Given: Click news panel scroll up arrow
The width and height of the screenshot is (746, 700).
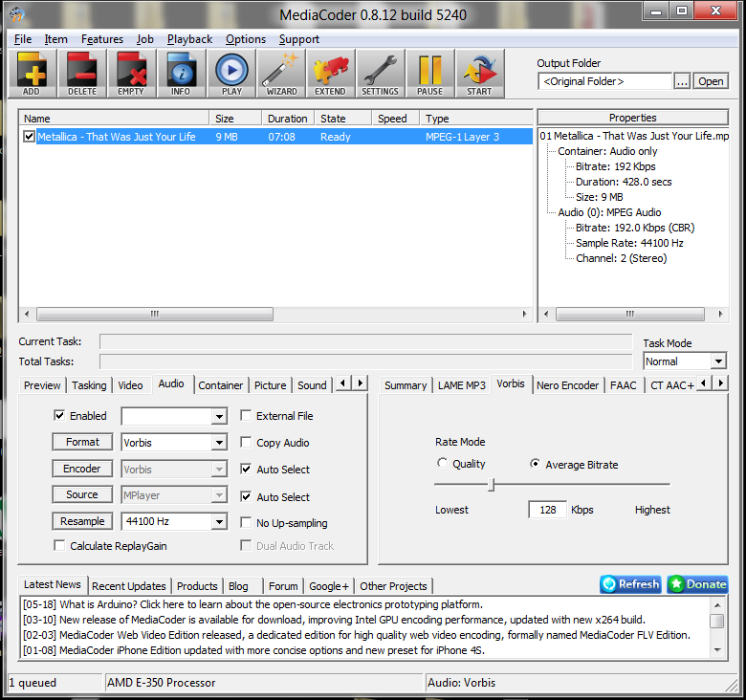Looking at the screenshot, I should [x=717, y=605].
